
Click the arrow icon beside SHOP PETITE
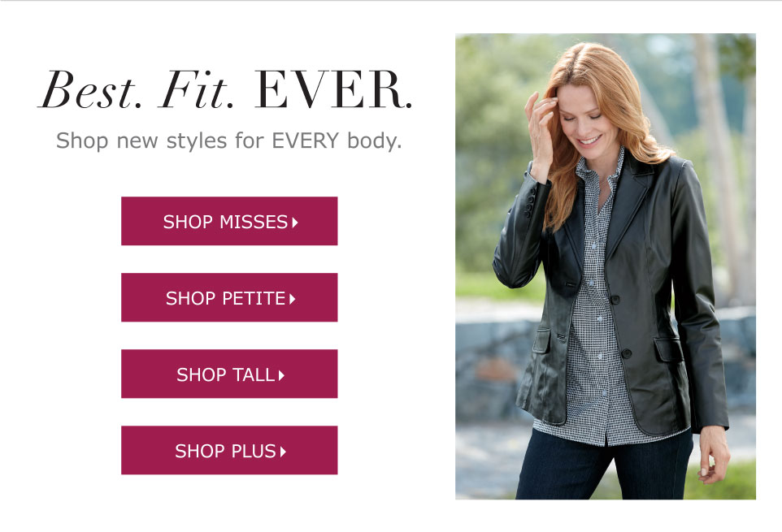292,298
